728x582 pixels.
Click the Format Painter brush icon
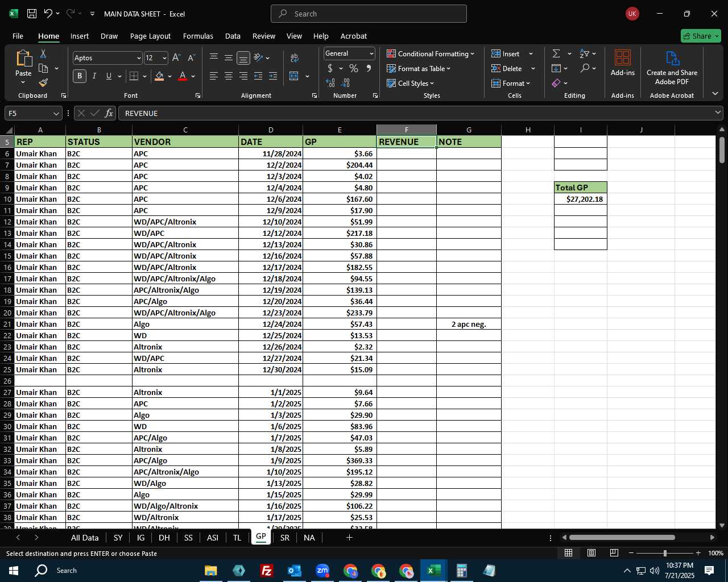pyautogui.click(x=43, y=82)
